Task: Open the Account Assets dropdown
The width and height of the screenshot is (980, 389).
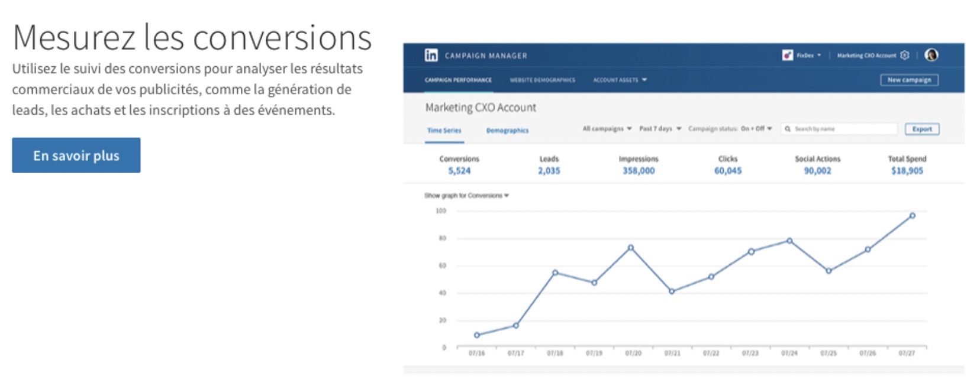Action: 620,80
